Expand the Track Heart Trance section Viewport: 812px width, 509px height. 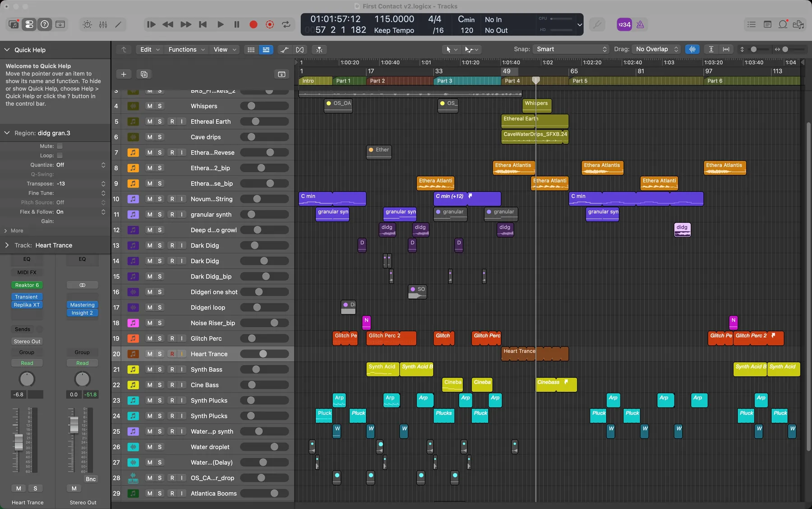point(7,245)
